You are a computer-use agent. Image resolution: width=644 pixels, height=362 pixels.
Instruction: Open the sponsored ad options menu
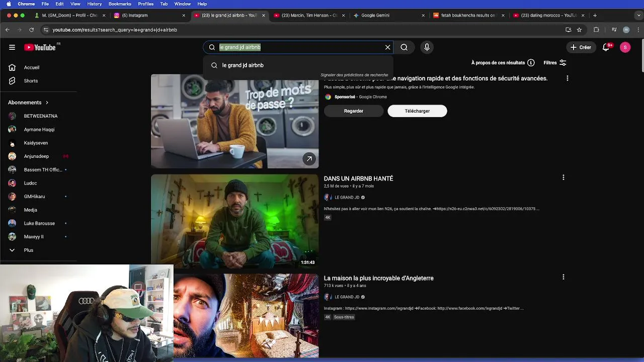pos(567,78)
